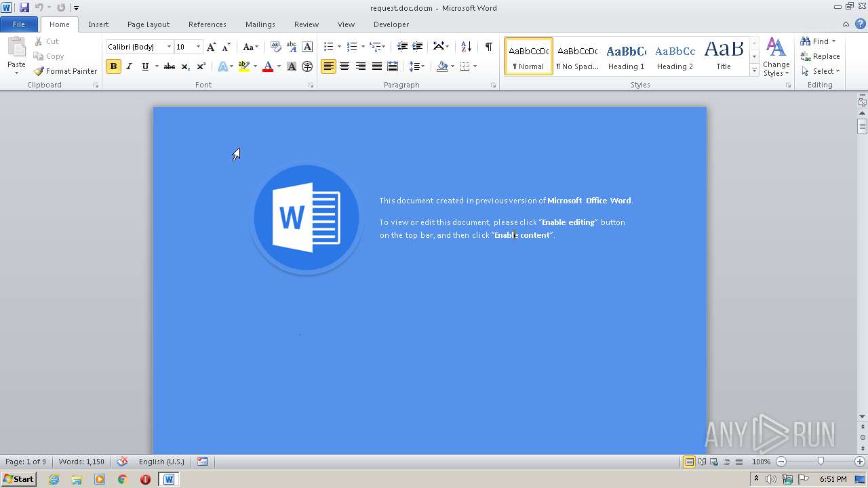Switch to the Developer tab
Viewport: 868px width, 488px height.
[391, 24]
